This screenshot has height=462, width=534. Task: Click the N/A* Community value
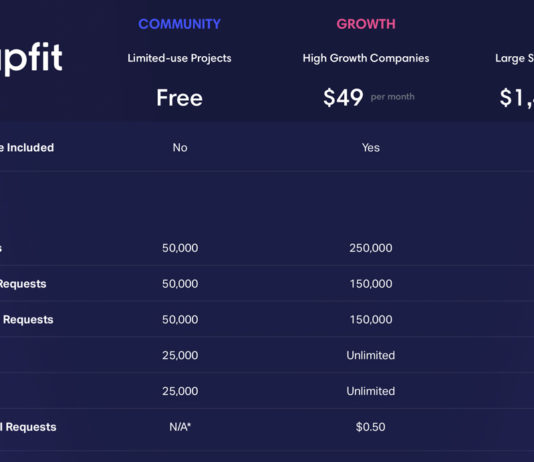[x=180, y=427]
